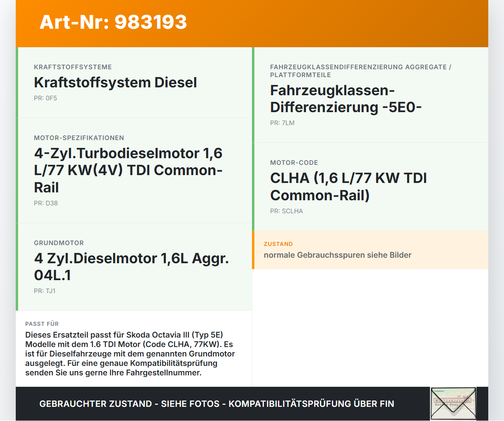504x421 pixels.
Task: Select the Skoda Octavia III compatibility text
Action: (x=130, y=354)
